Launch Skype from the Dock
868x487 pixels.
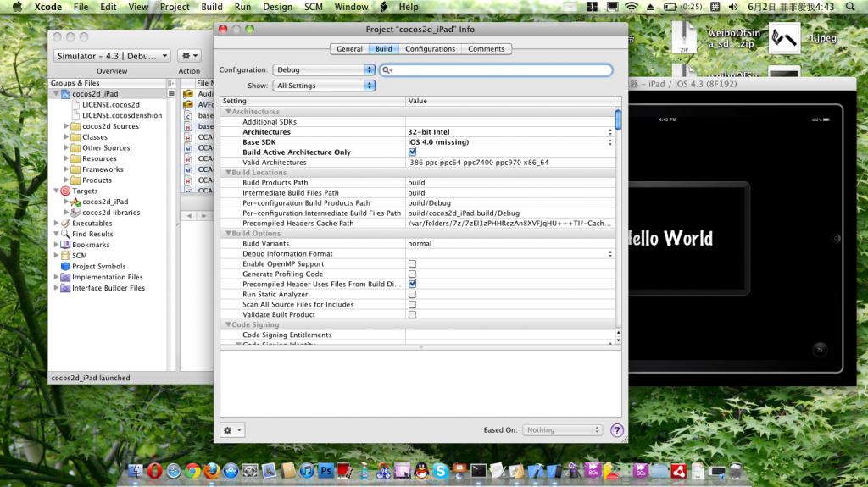(441, 471)
